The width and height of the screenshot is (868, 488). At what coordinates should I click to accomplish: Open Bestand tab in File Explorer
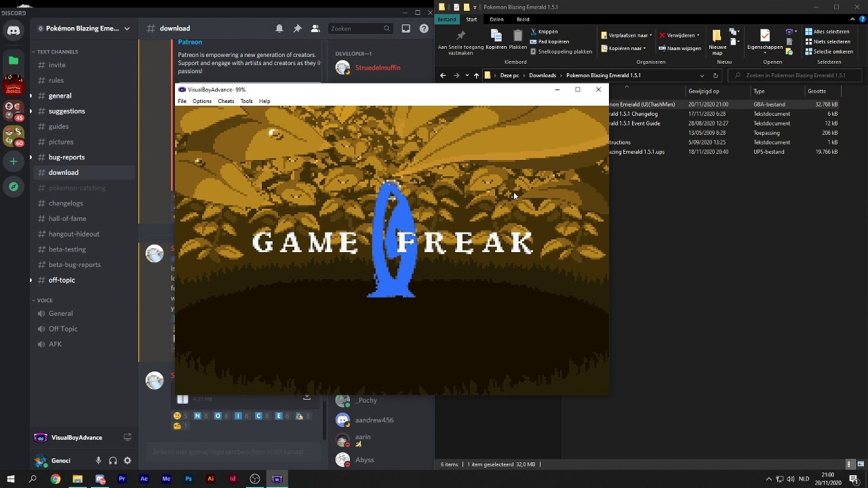click(447, 19)
